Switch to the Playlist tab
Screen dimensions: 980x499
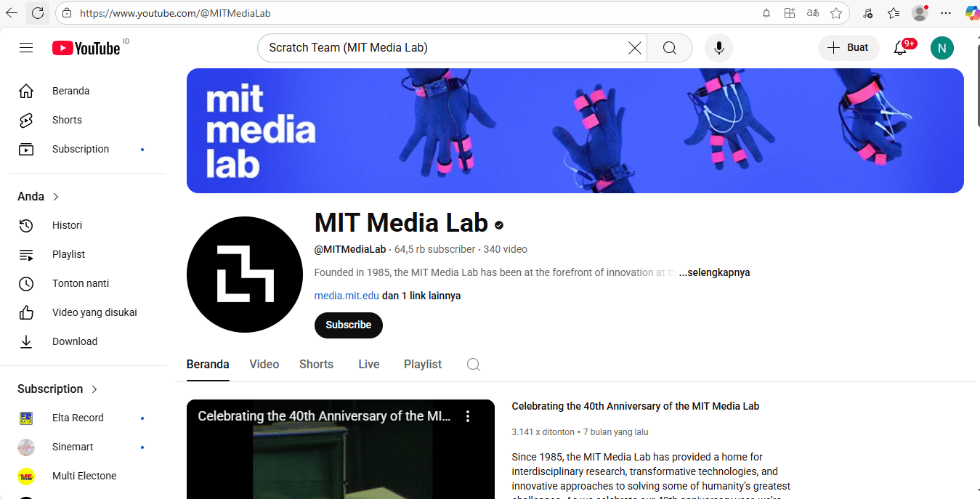pyautogui.click(x=422, y=365)
